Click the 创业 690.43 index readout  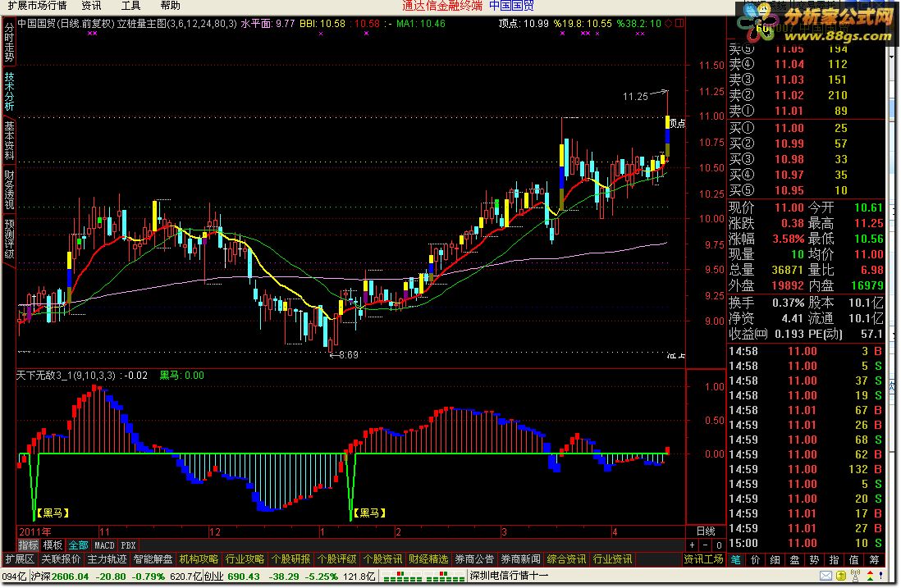tap(231, 577)
